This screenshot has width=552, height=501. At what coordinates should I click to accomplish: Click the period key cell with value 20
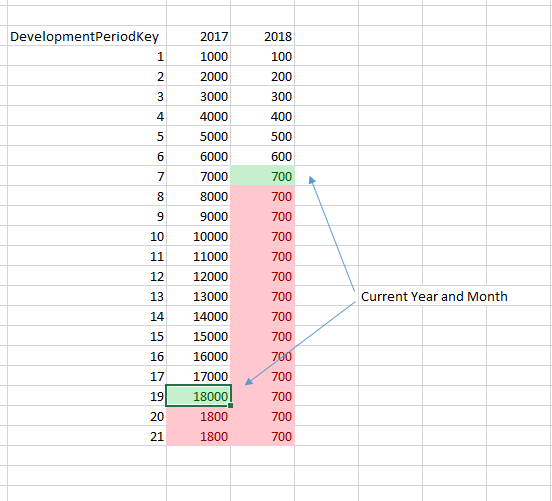tap(87, 416)
